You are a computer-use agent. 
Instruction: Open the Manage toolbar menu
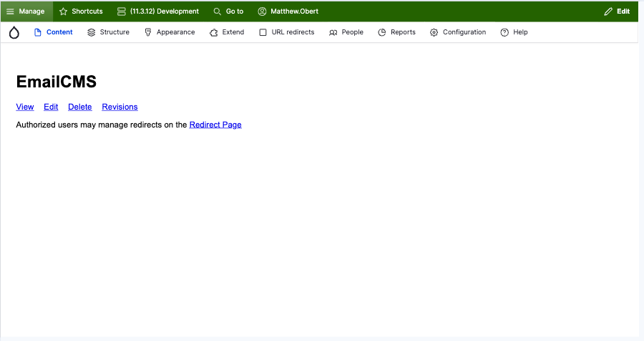pyautogui.click(x=26, y=11)
